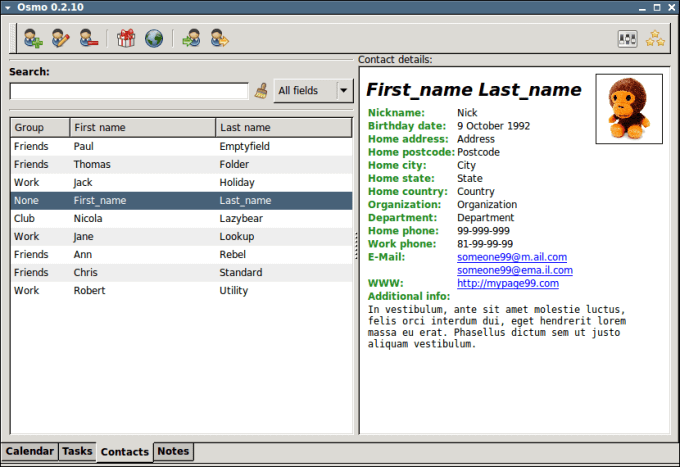Open the Notes tab

(173, 451)
